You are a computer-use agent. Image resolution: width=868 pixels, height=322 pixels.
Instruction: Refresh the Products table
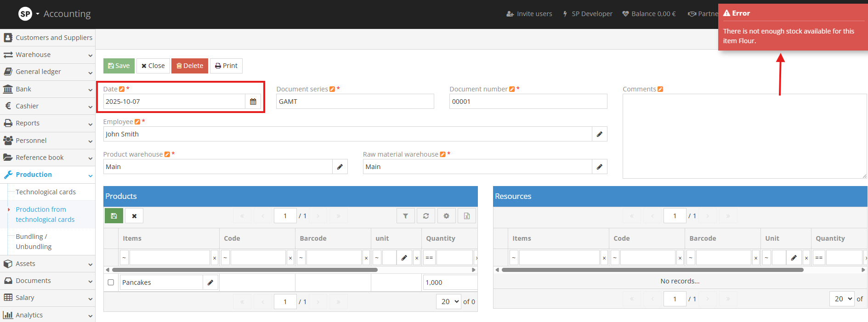coord(426,216)
